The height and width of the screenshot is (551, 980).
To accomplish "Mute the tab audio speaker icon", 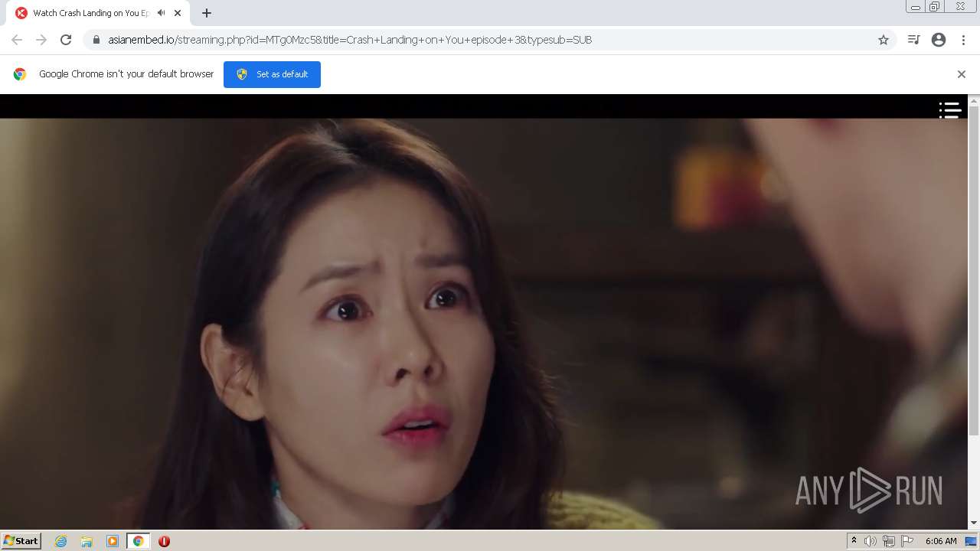I will tap(161, 13).
